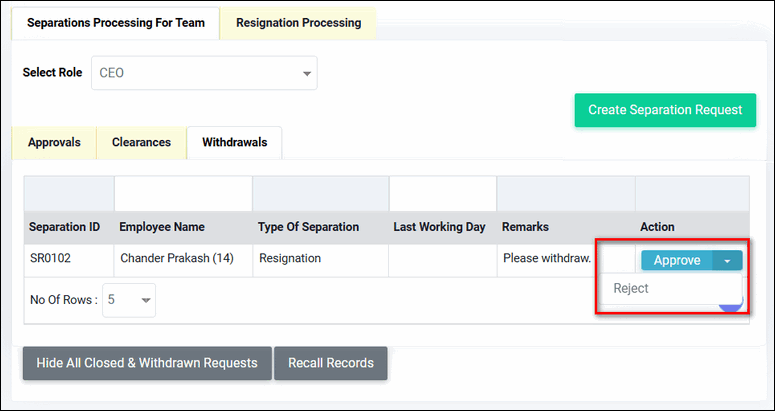Go to the Approvals tab
Image resolution: width=775 pixels, height=411 pixels.
pos(54,142)
